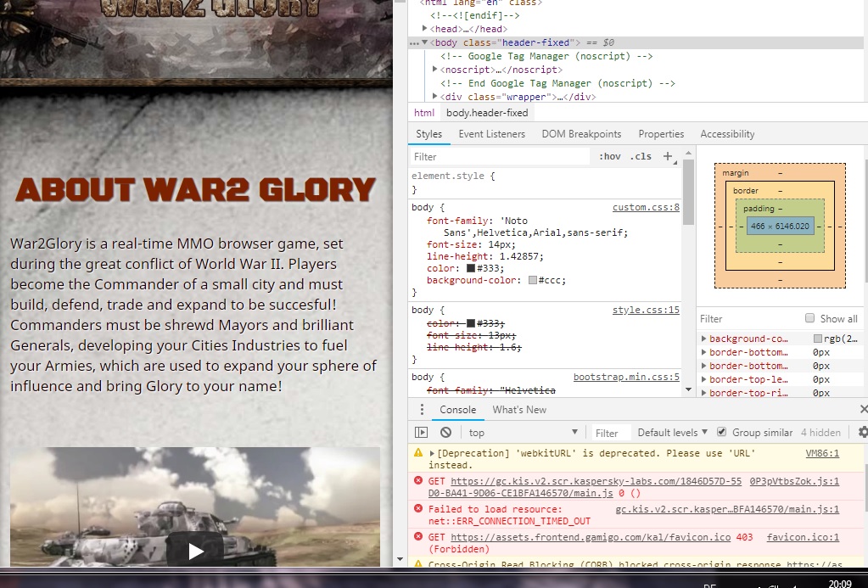Expand background-color computed property
868x588 pixels.
coord(703,339)
